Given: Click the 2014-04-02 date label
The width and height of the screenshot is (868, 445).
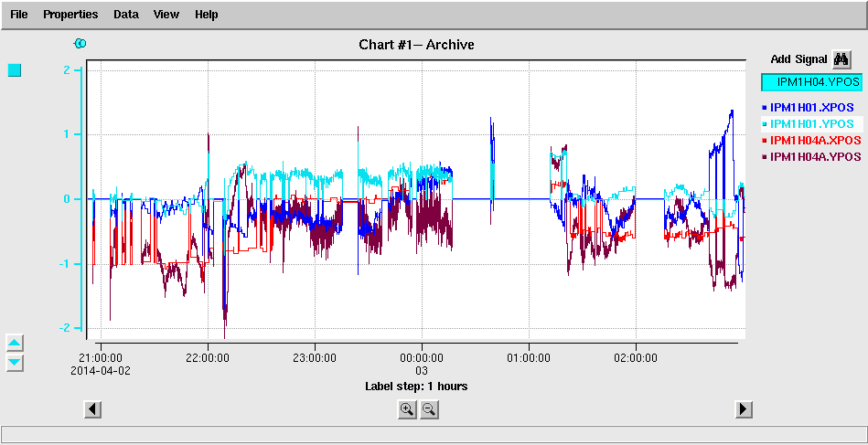Looking at the screenshot, I should click(101, 370).
